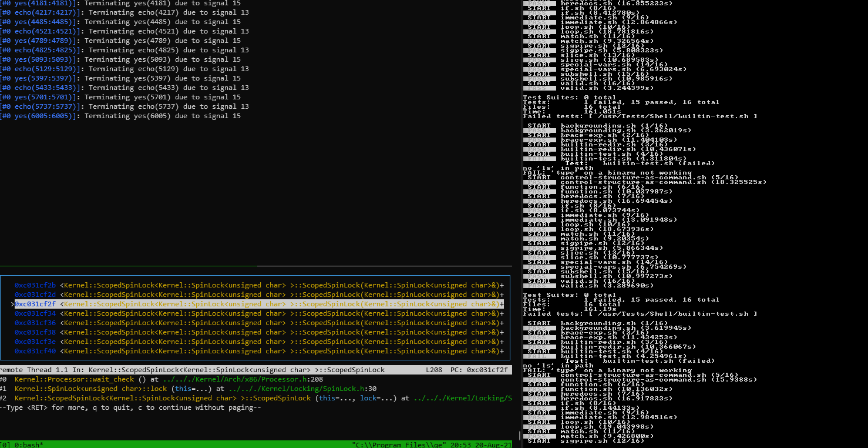Click "backgrounding.sh (3.262019s)" result

pos(625,130)
